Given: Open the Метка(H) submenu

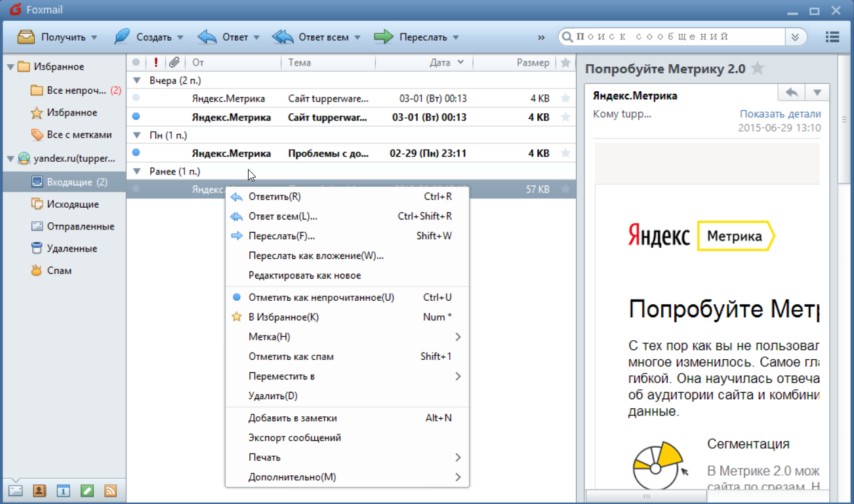Looking at the screenshot, I should click(x=348, y=337).
